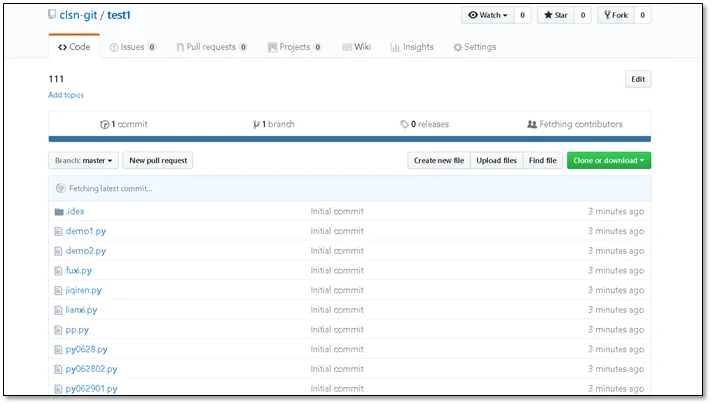Click Find file button
The image size is (712, 405).
(x=543, y=161)
